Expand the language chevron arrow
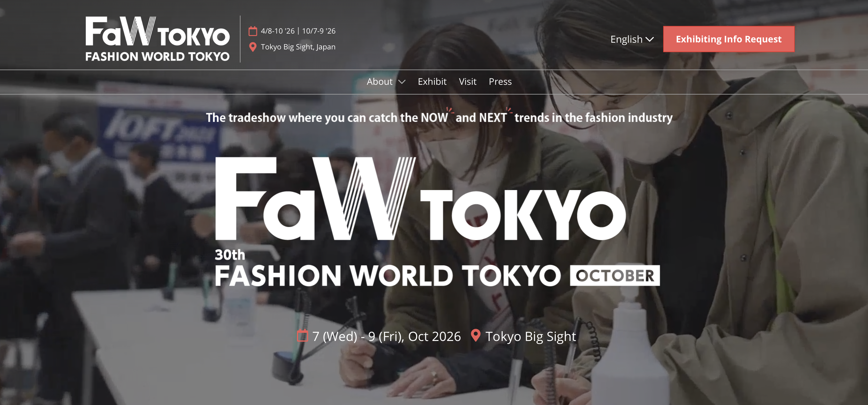Viewport: 868px width, 405px height. tap(650, 39)
